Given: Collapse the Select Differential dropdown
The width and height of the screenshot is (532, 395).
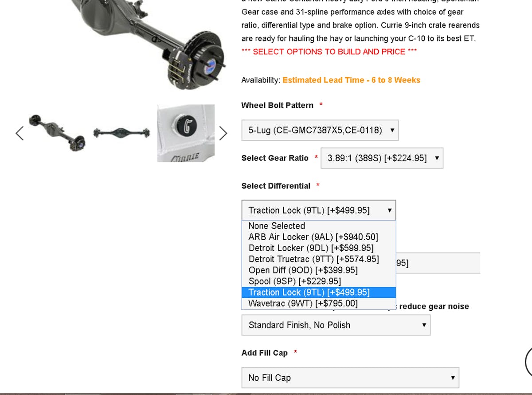Looking at the screenshot, I should (x=319, y=210).
